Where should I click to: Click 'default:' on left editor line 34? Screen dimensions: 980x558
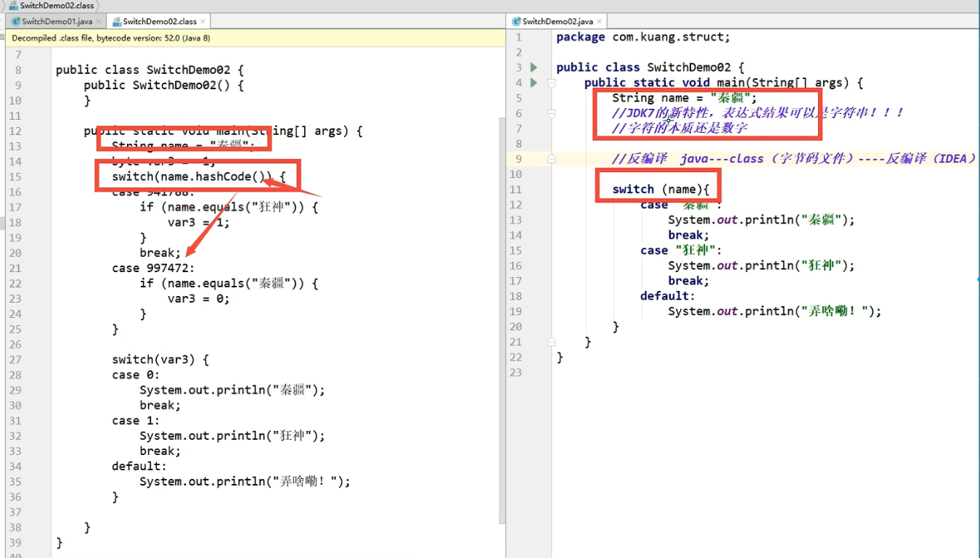pos(139,467)
